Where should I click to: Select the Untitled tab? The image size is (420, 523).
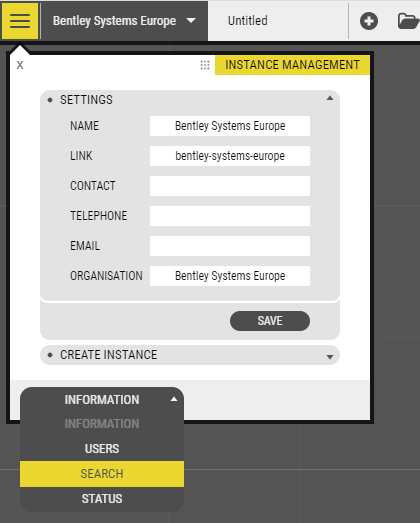coord(248,21)
